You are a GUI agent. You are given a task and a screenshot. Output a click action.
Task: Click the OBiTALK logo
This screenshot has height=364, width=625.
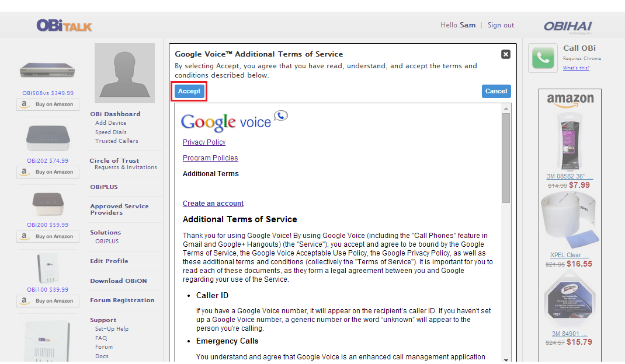(64, 26)
